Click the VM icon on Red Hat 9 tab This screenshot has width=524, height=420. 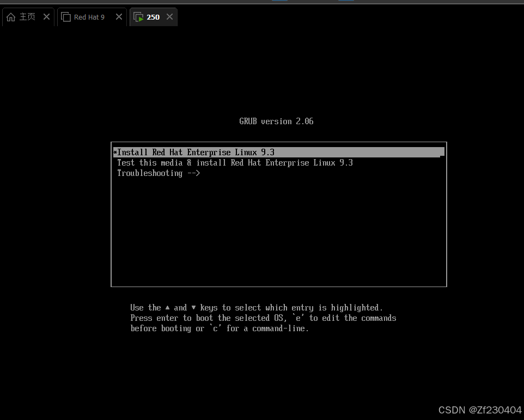66,17
